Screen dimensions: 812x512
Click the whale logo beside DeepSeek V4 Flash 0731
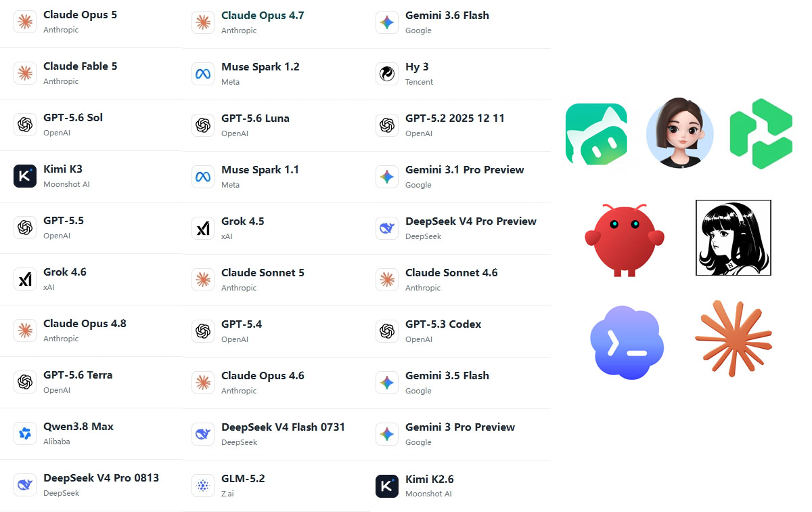(x=203, y=433)
